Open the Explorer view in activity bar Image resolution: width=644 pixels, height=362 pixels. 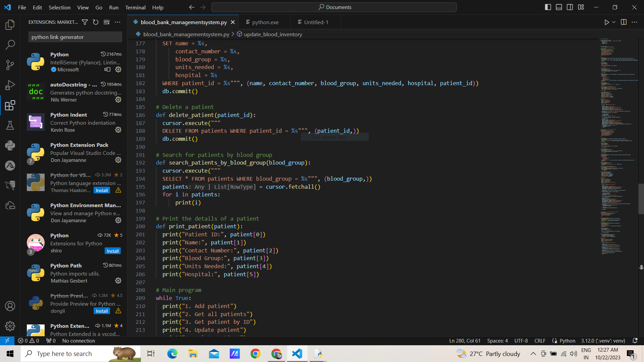10,24
